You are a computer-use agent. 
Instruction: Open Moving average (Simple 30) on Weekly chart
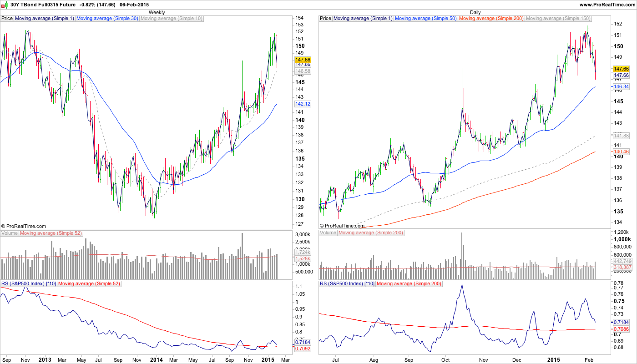point(107,19)
